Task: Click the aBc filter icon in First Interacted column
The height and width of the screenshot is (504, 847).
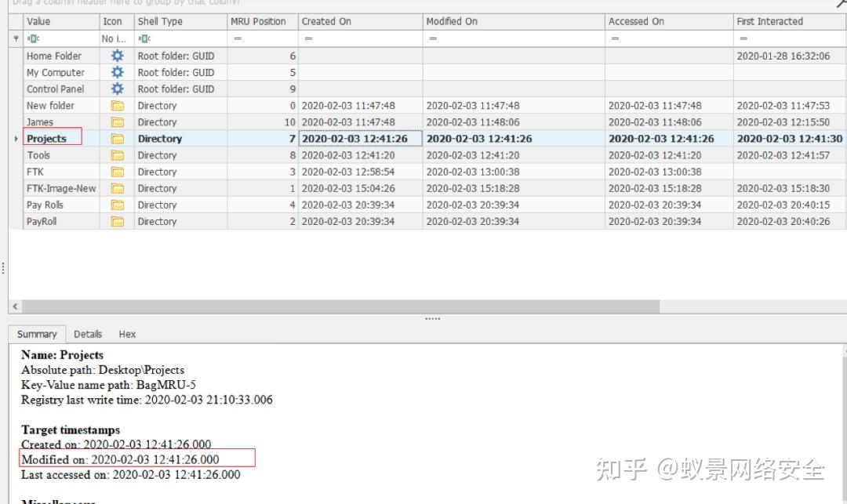Action: (x=743, y=38)
